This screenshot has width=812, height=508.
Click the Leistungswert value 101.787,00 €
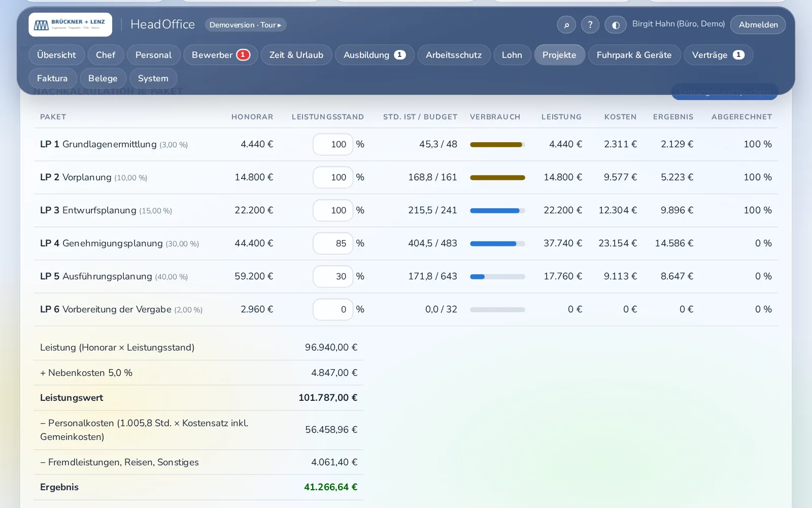click(328, 398)
